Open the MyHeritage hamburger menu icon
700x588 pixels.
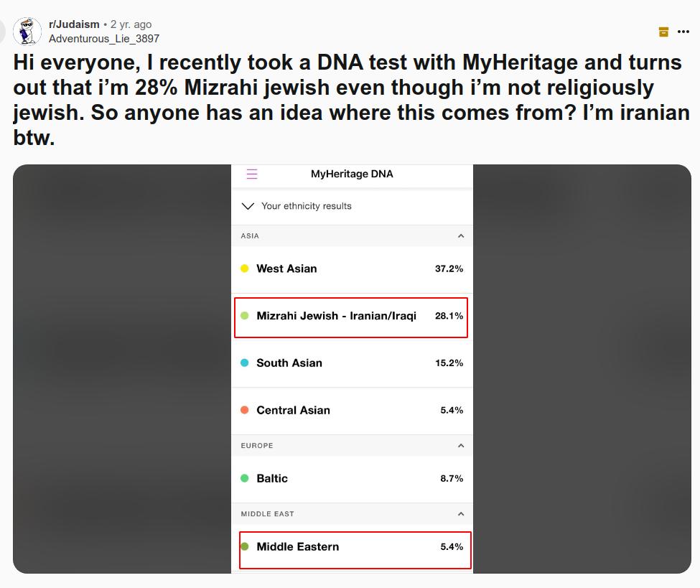[251, 174]
